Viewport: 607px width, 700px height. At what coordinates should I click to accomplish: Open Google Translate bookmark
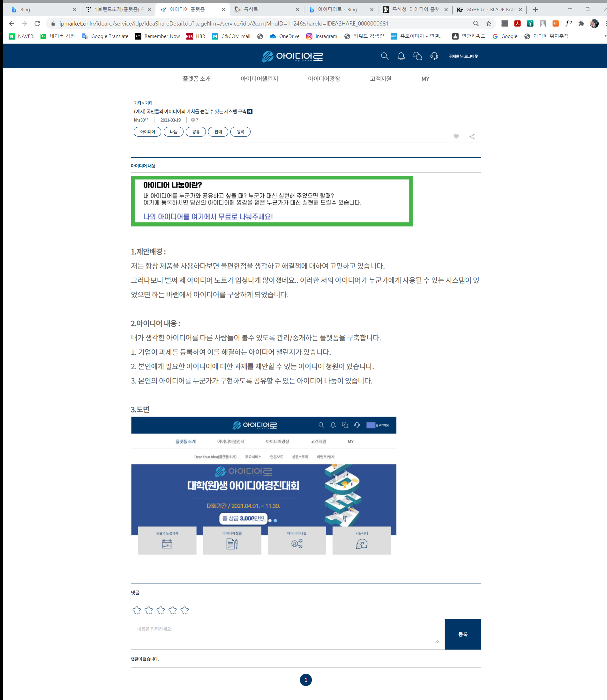click(105, 36)
